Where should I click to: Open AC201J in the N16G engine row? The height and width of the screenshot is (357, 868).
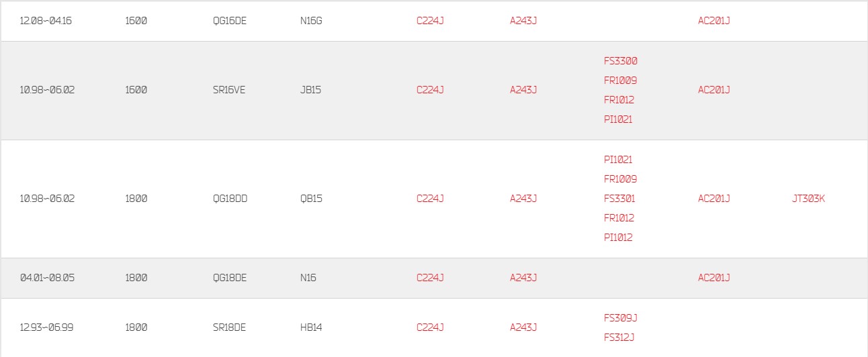click(714, 21)
